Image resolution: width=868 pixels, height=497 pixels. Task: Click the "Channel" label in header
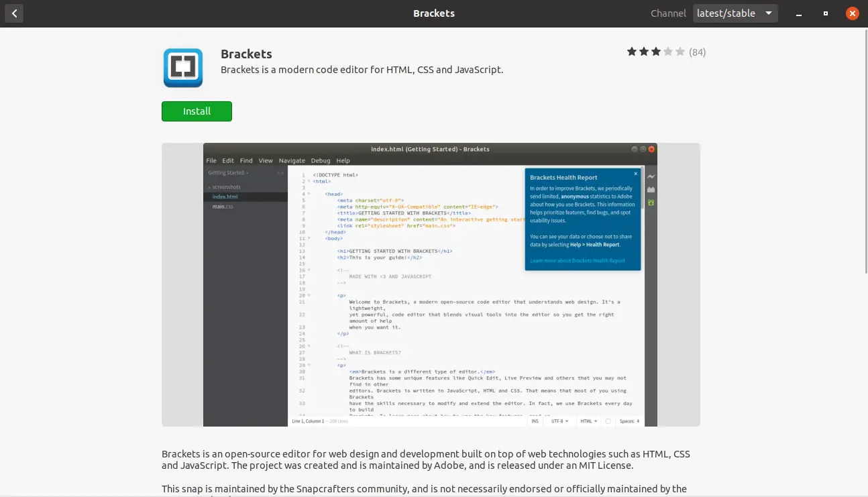(x=668, y=13)
